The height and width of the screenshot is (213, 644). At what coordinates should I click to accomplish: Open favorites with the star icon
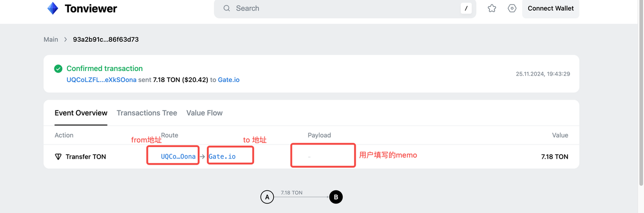[x=492, y=9]
